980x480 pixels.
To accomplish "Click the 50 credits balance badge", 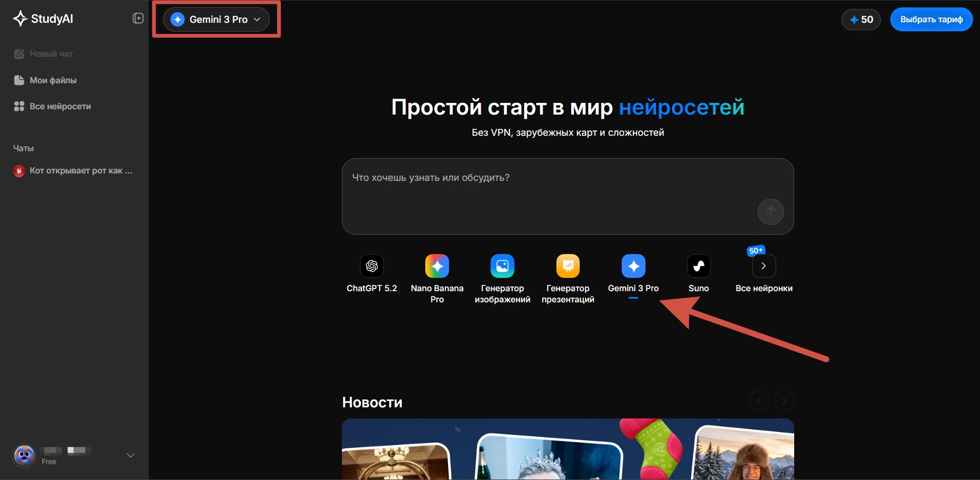I will tap(861, 20).
